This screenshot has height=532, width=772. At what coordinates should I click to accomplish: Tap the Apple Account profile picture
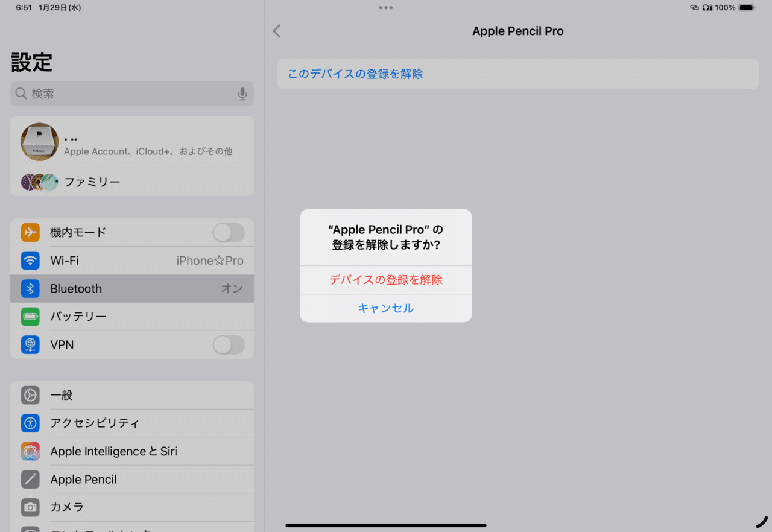[40, 142]
